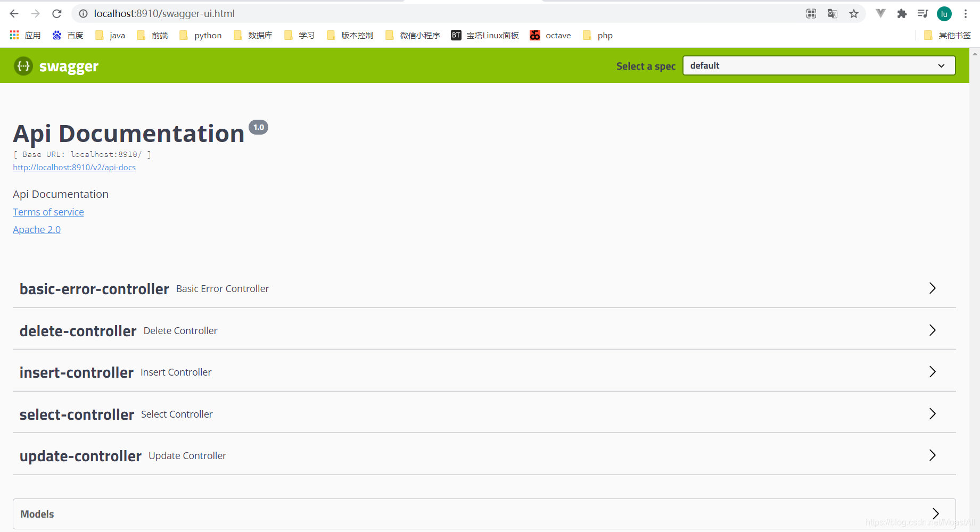This screenshot has height=532, width=980.
Task: Click the Models section heading
Action: coord(37,514)
